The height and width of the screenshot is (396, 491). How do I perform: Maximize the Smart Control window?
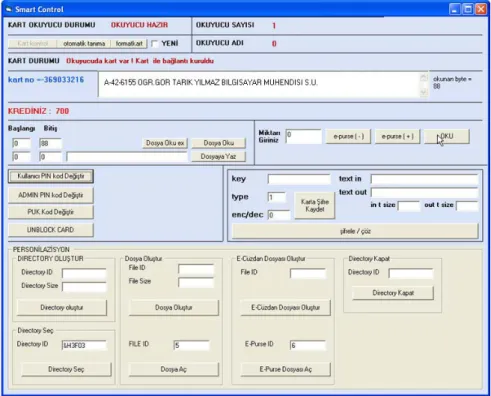pyautogui.click(x=468, y=9)
